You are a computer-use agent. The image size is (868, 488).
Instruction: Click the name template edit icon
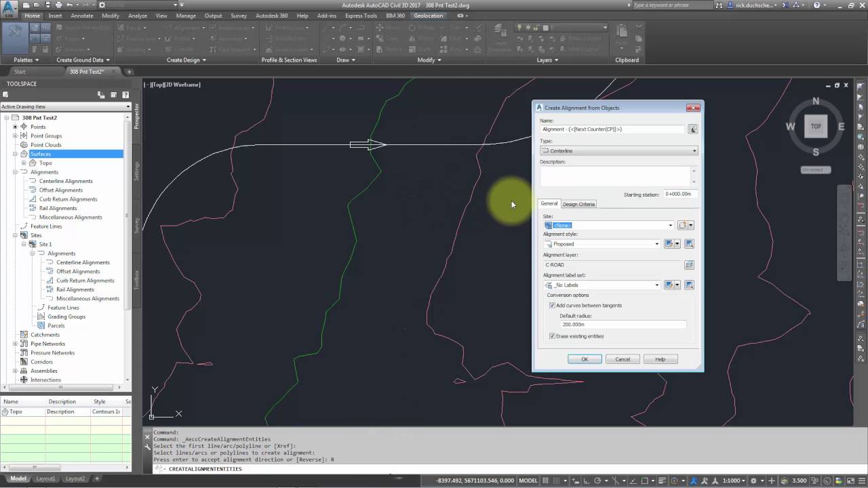(x=692, y=129)
